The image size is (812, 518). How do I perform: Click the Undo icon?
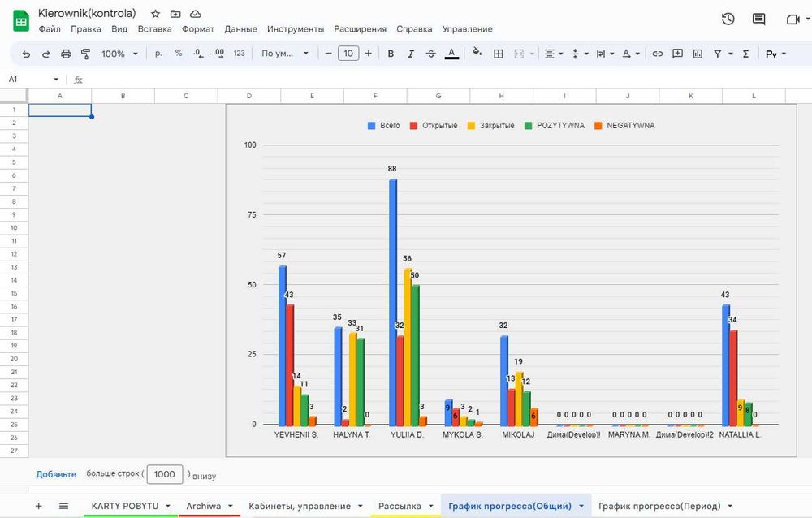[26, 54]
